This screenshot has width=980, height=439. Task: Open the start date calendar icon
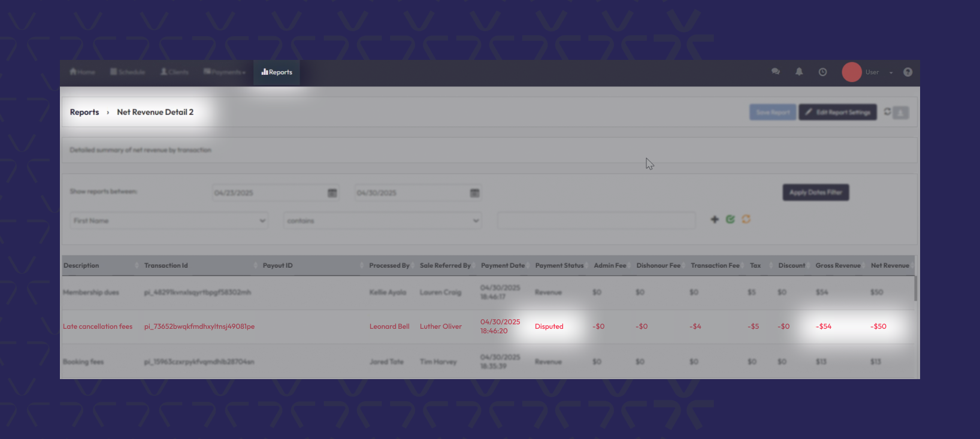(332, 193)
